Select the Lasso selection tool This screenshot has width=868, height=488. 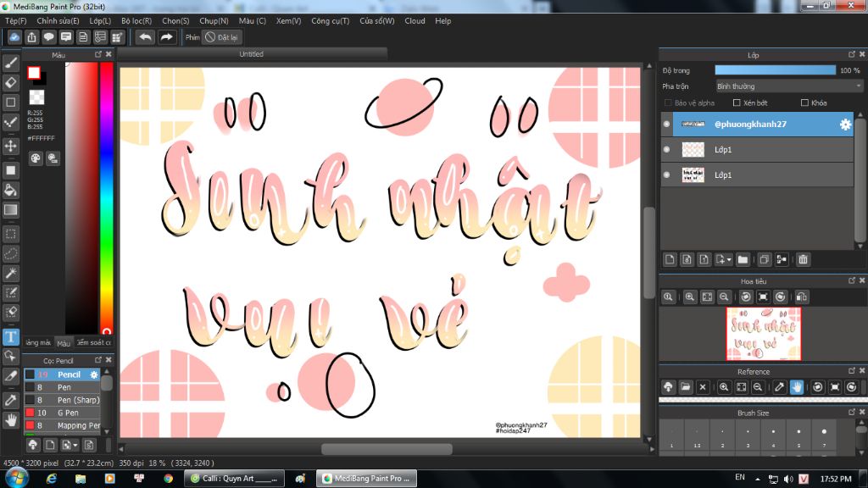(x=10, y=253)
